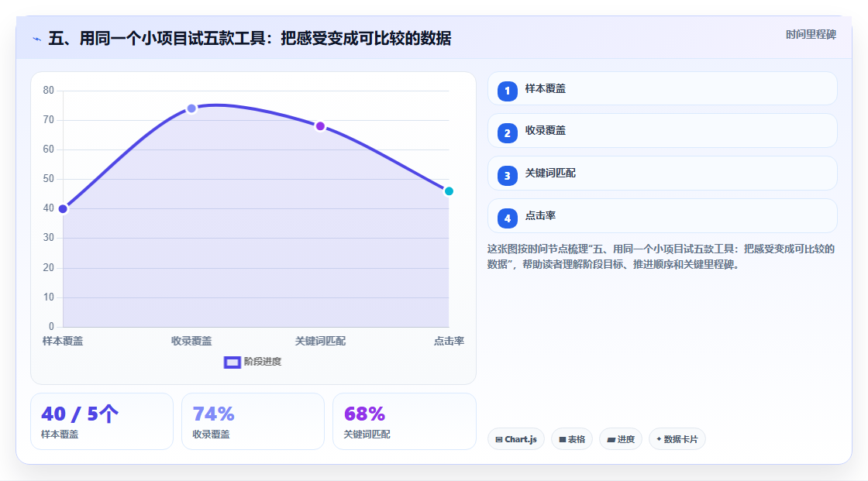Screen dimensions: 868x481
Task: Click the 样本覆盖 x-axis label
Action: [63, 341]
